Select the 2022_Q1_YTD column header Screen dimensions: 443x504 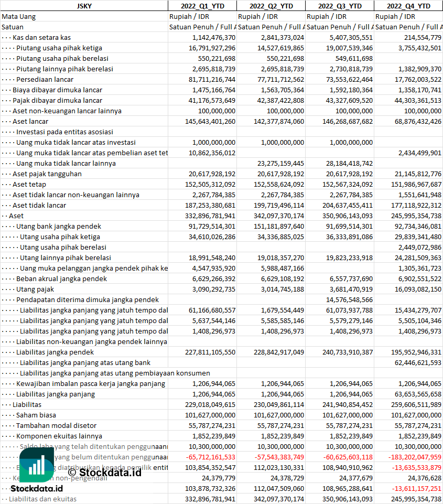[202, 6]
